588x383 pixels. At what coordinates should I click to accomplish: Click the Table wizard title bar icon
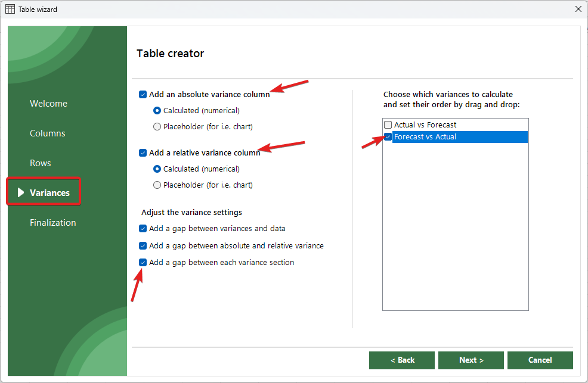pos(10,9)
